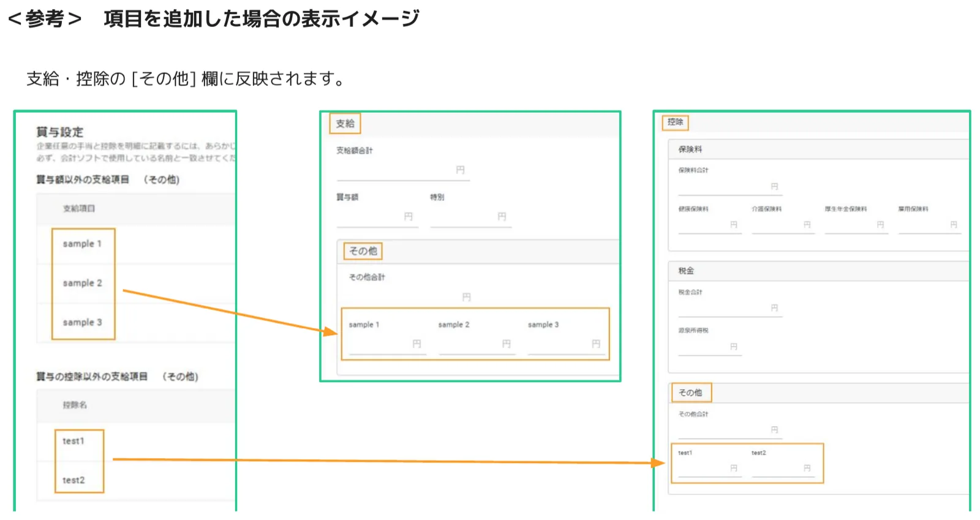Click the 雇用保険料 input field
The width and height of the screenshot is (980, 520).
pos(930,225)
